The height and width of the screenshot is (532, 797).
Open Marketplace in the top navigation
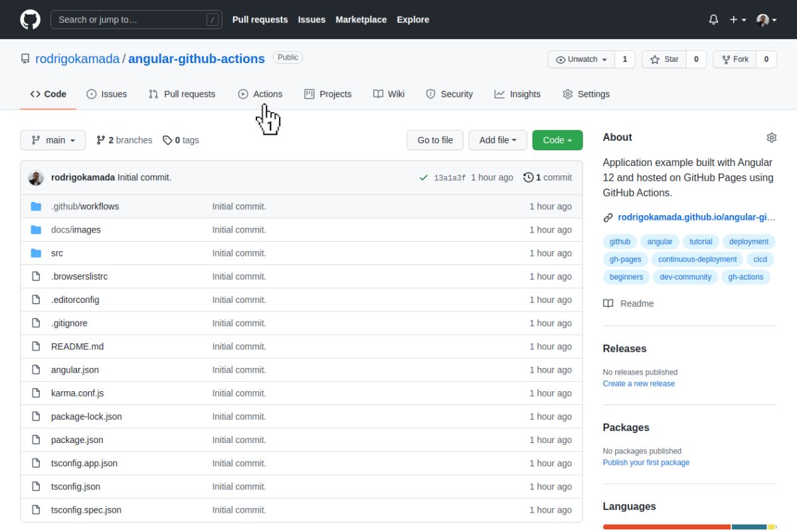(x=361, y=20)
